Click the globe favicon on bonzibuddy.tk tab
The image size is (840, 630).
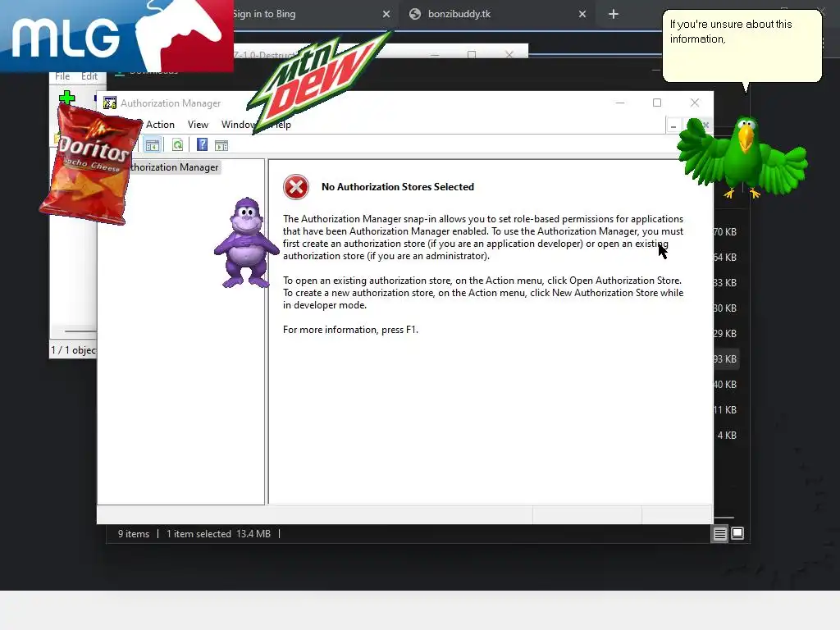point(414,14)
